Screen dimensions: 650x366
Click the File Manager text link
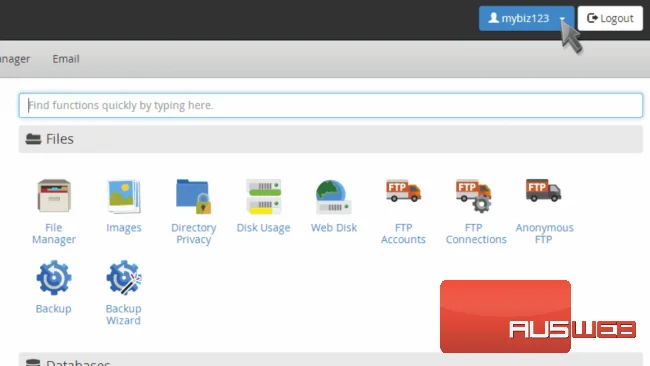(54, 233)
